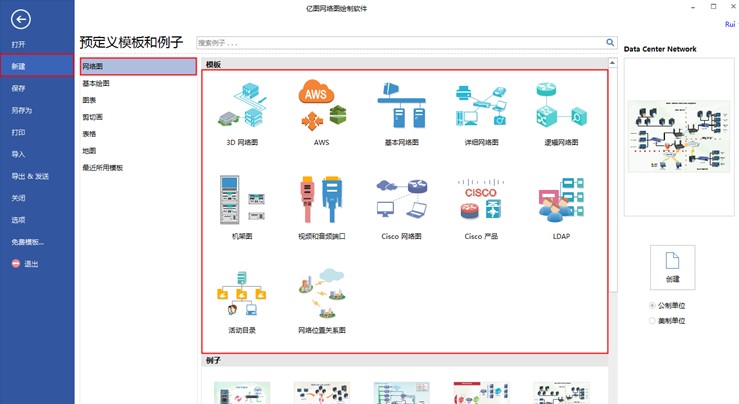
Task: Choose the 表格 category
Action: 89,134
